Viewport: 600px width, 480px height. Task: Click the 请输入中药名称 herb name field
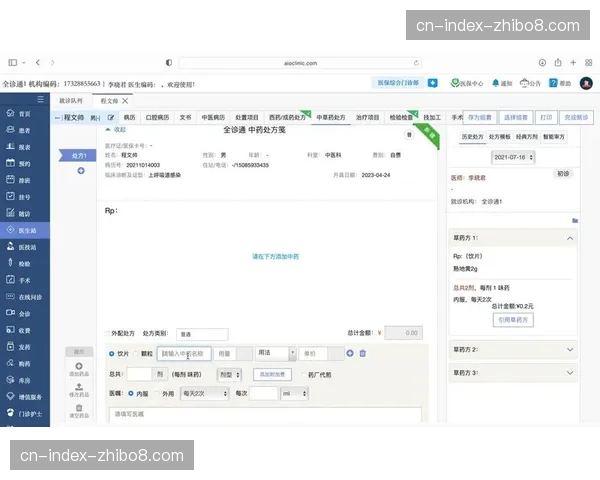(x=184, y=354)
